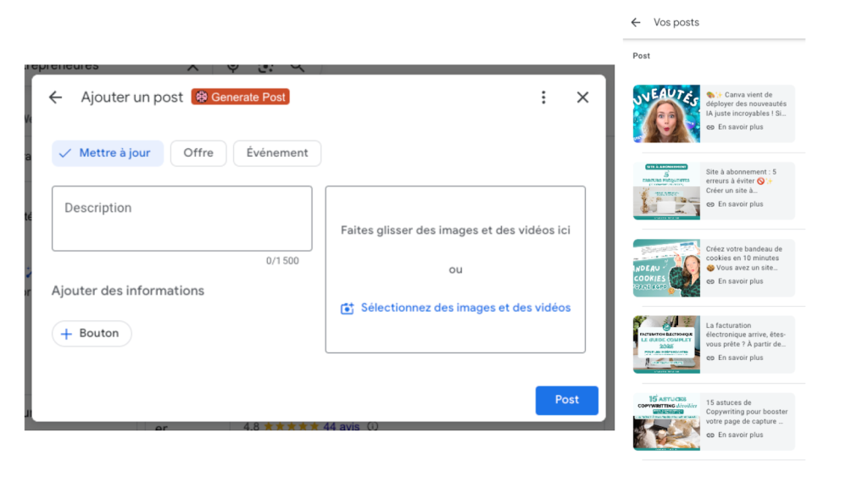Viewport: 868px width, 488px height.
Task: Click the back arrow in the post dialog
Action: (x=55, y=97)
